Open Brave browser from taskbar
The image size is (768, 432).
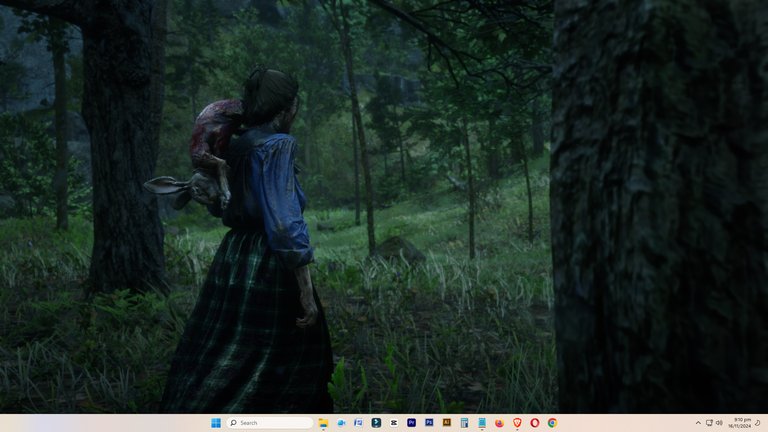pos(517,423)
